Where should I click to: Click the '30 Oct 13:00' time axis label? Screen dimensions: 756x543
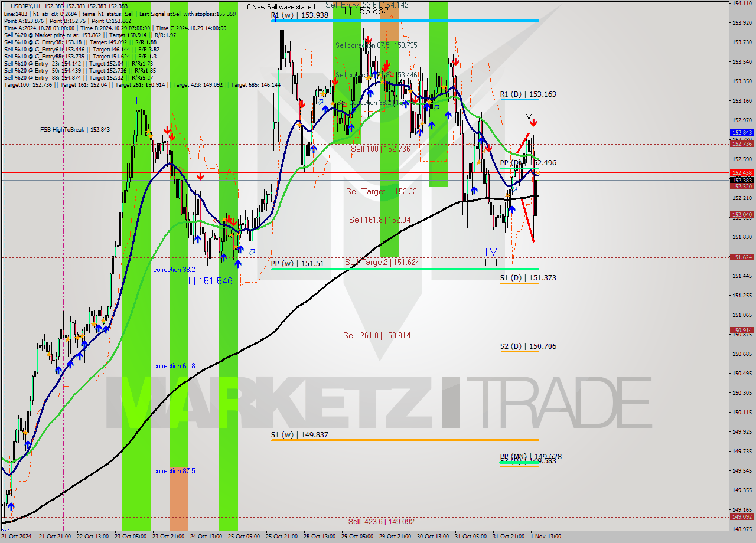(432, 537)
